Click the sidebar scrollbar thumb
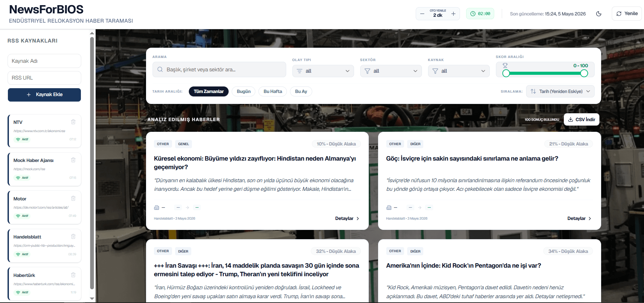The height and width of the screenshot is (303, 644). pyautogui.click(x=92, y=163)
